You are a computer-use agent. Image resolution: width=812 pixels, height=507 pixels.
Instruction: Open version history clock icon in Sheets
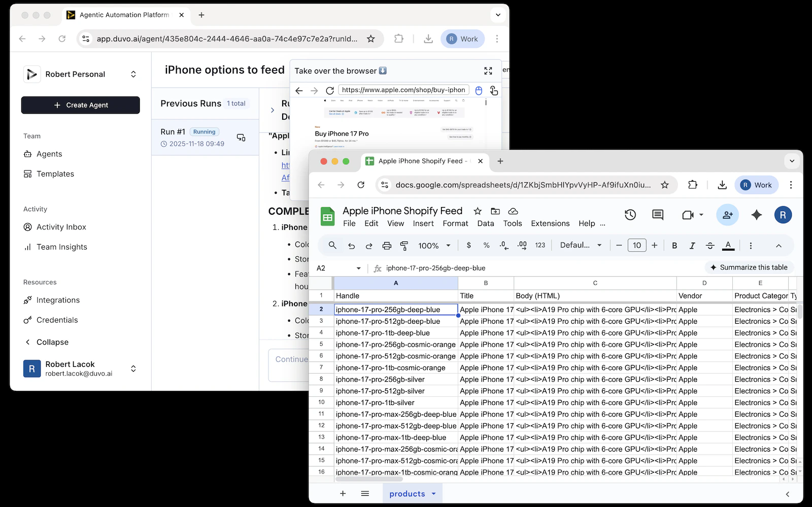tap(630, 215)
